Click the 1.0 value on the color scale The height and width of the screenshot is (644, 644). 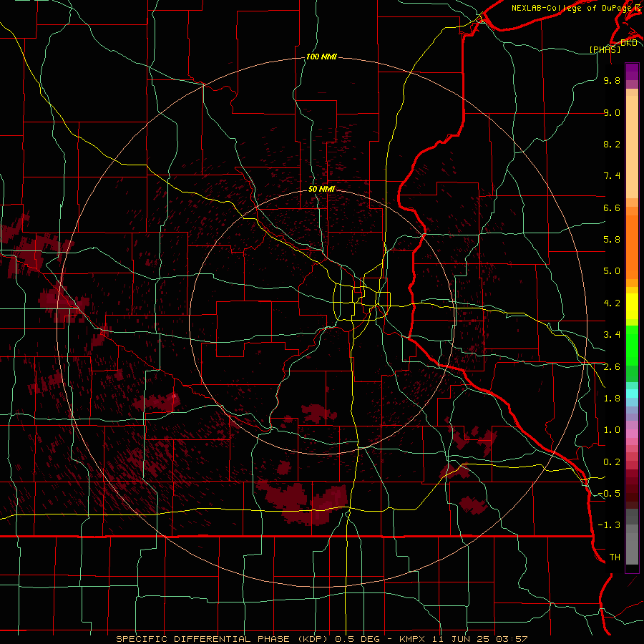[x=612, y=430]
